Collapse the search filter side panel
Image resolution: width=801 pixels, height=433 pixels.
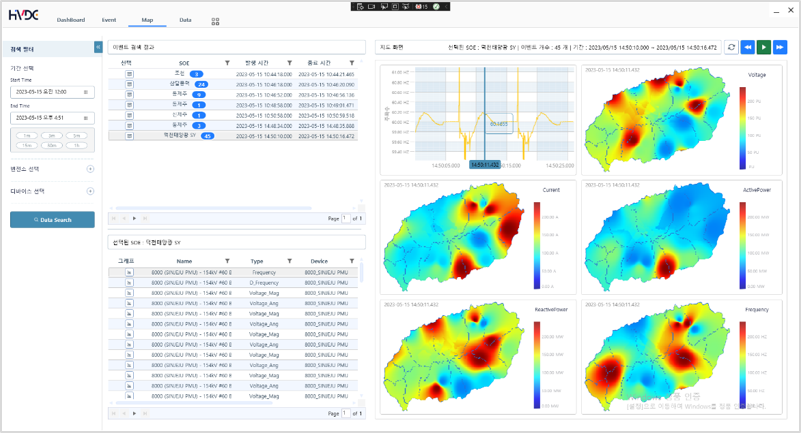click(x=98, y=47)
